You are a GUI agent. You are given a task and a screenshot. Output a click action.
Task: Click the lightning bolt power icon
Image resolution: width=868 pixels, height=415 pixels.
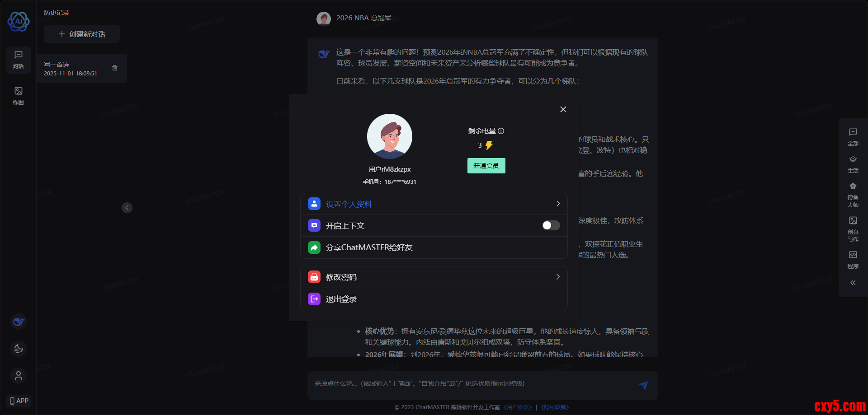tap(489, 145)
